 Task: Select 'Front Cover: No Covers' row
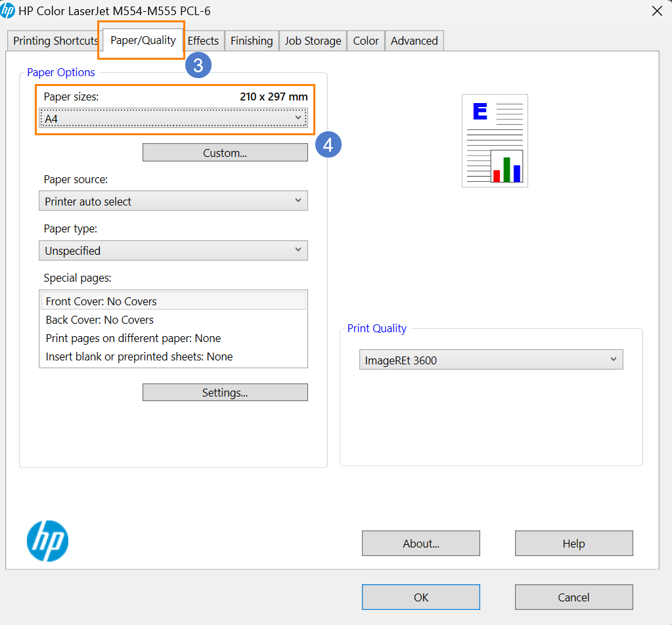pyautogui.click(x=173, y=301)
